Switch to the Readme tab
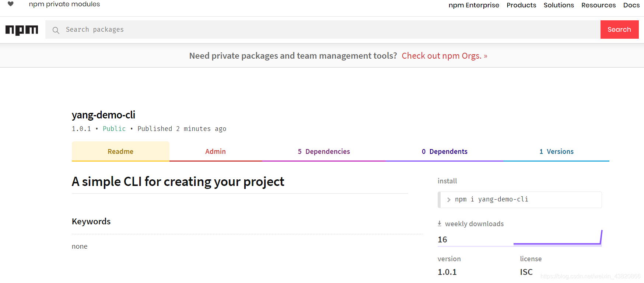Image resolution: width=644 pixels, height=283 pixels. pyautogui.click(x=120, y=151)
